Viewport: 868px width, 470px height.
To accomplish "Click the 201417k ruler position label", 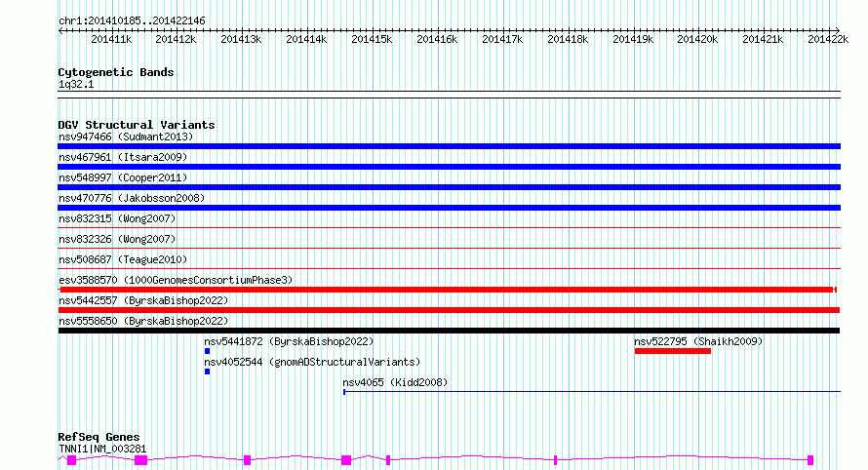I will 502,39.
